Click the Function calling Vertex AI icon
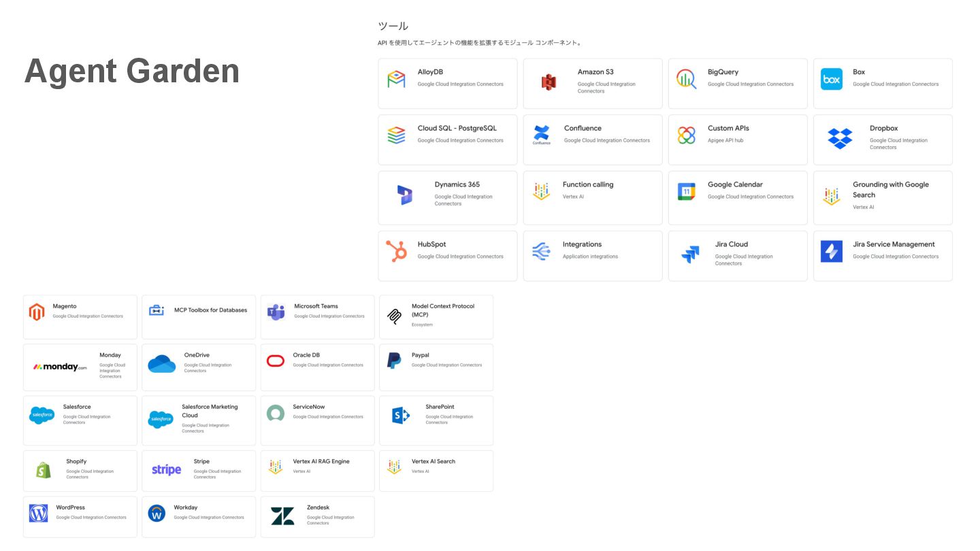980x551 pixels. [x=541, y=191]
